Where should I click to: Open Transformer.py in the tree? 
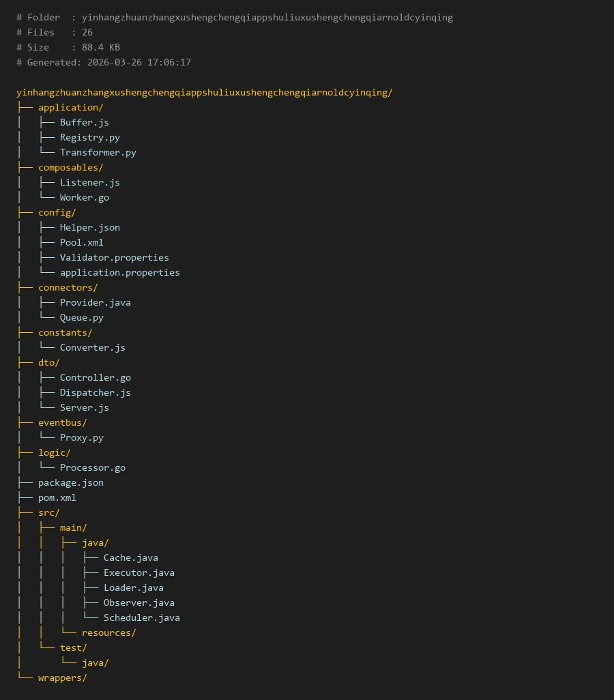point(98,152)
